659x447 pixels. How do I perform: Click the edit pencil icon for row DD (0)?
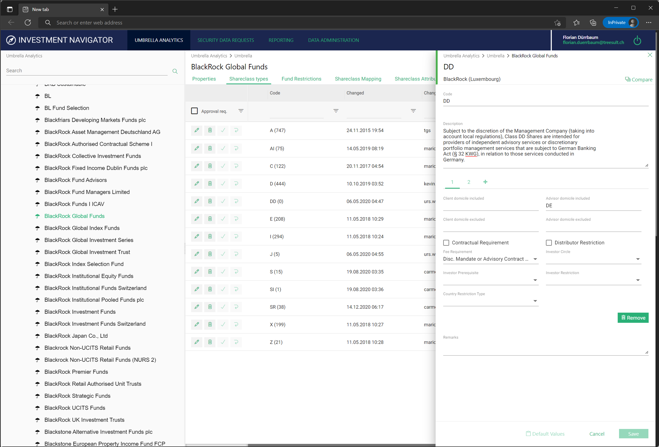196,201
